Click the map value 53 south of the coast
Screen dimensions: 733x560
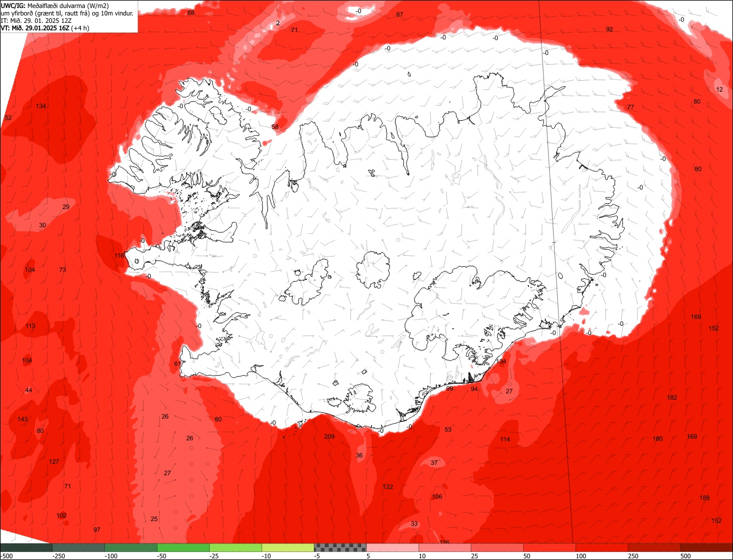point(448,429)
